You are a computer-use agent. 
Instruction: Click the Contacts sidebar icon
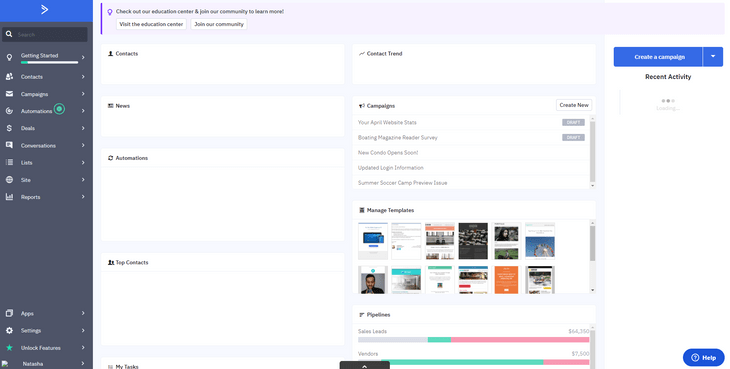click(9, 76)
